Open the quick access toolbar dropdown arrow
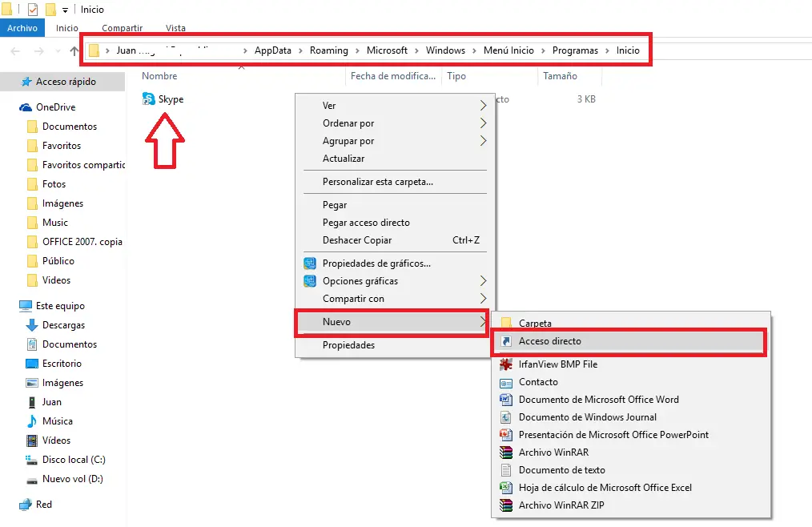Viewport: 812px width, 527px height. [65, 10]
